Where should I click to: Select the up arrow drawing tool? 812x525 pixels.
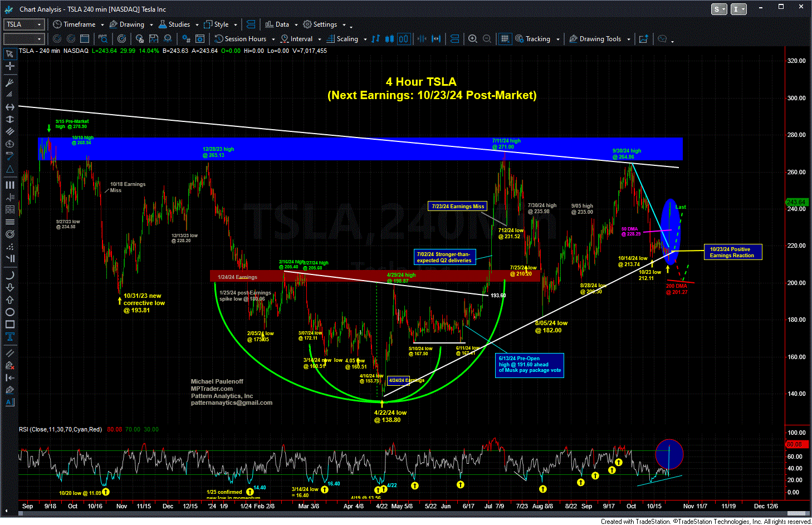[9, 300]
